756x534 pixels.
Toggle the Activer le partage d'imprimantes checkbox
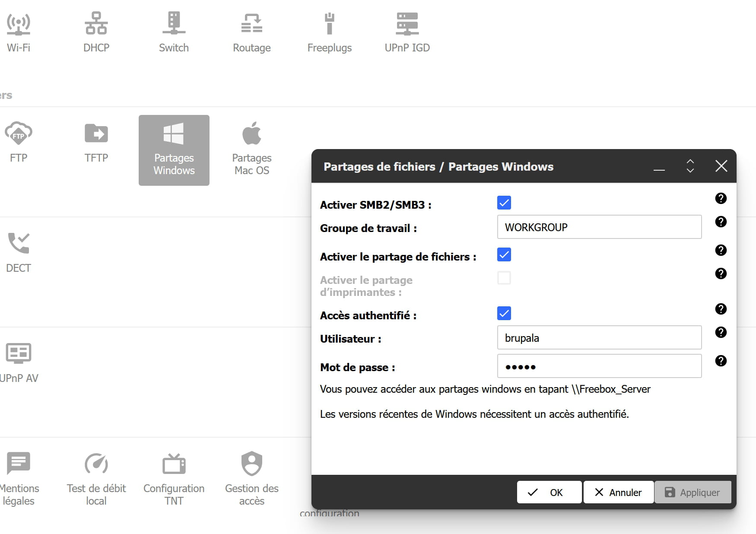504,278
